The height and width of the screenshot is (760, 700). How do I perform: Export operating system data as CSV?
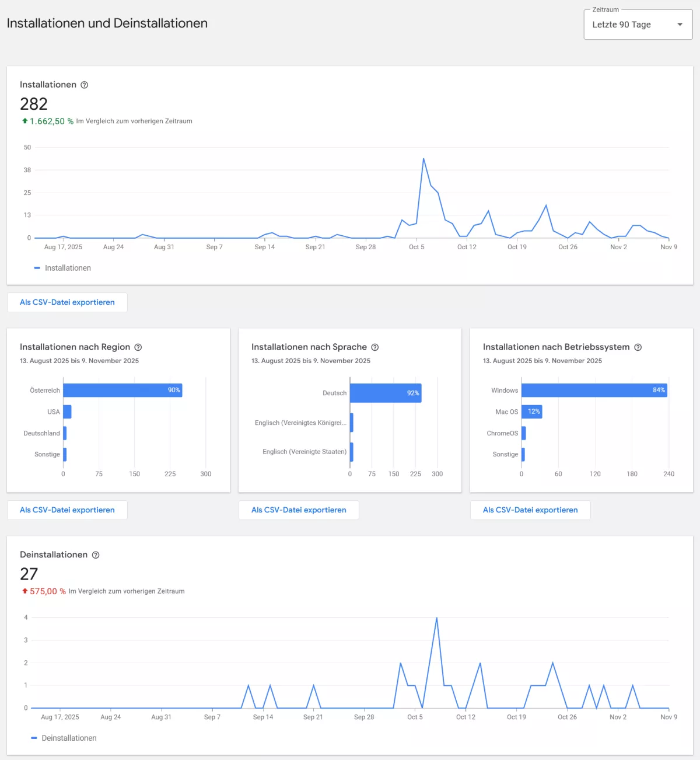click(x=530, y=510)
